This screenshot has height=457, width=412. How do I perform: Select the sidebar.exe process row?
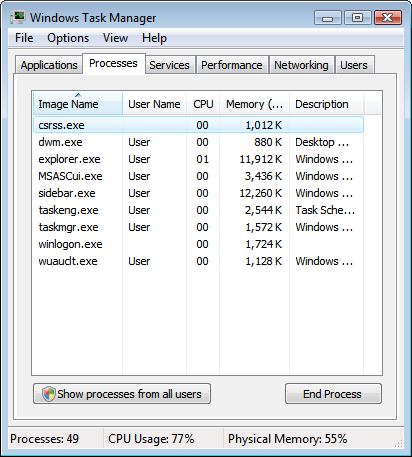coord(198,193)
